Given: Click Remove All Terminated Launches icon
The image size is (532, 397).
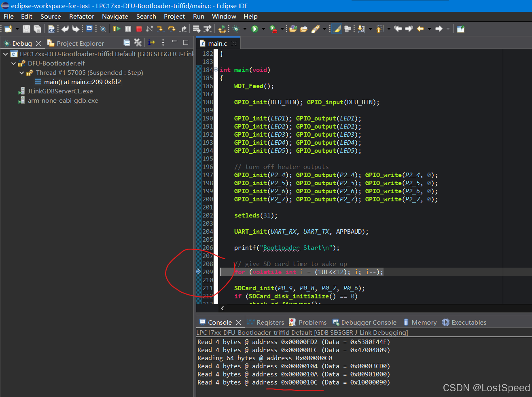Looking at the screenshot, I should click(138, 42).
